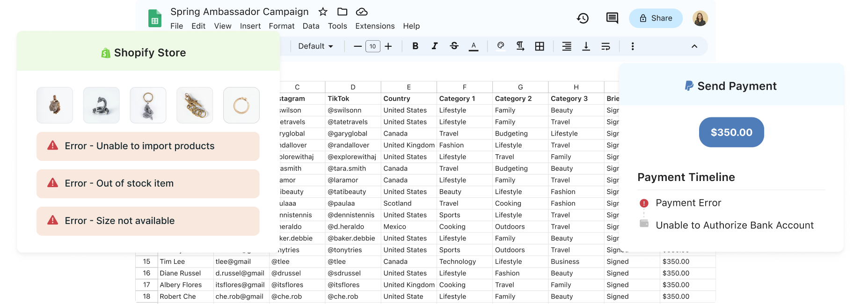Increase font size with plus button

click(x=388, y=46)
